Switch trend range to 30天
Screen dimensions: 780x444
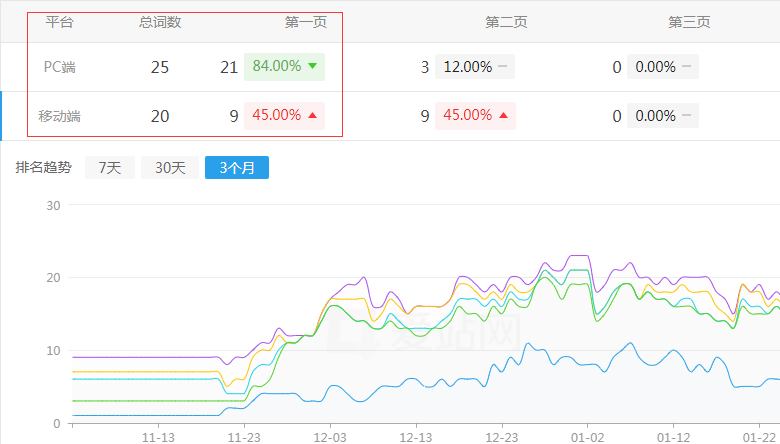(x=169, y=168)
